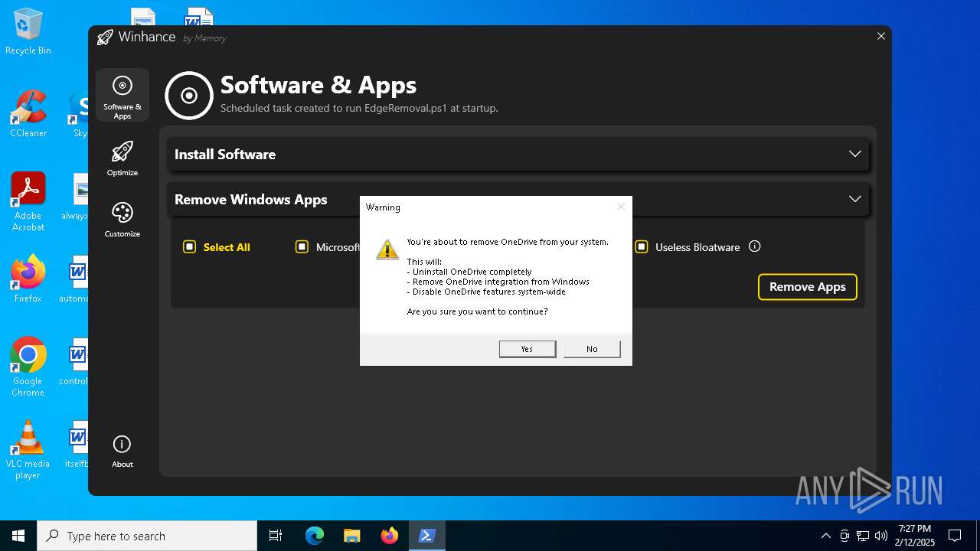Open VLC media player desktop shortcut
980x551 pixels.
point(28,450)
